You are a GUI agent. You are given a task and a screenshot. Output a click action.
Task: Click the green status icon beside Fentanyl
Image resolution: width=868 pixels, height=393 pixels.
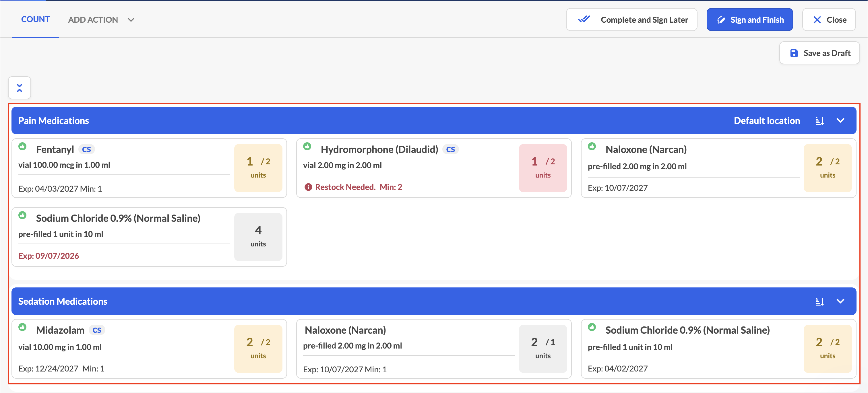[x=23, y=147]
